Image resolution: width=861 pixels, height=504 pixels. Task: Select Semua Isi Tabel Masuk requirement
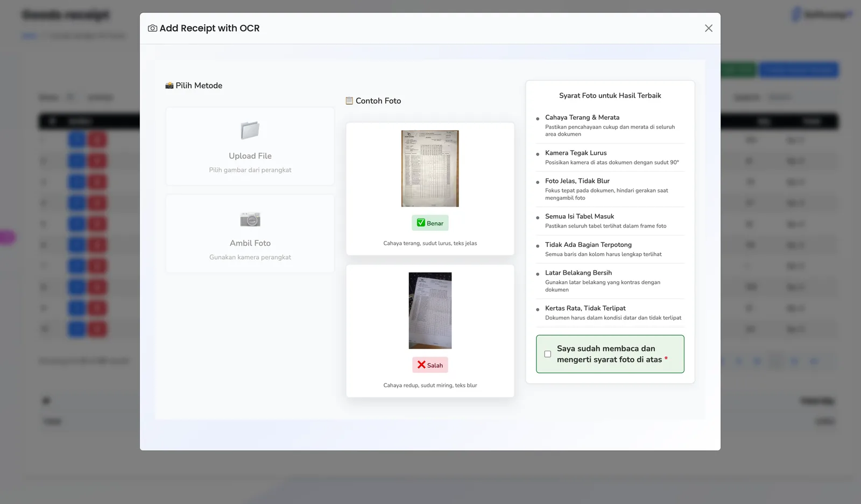pyautogui.click(x=610, y=221)
